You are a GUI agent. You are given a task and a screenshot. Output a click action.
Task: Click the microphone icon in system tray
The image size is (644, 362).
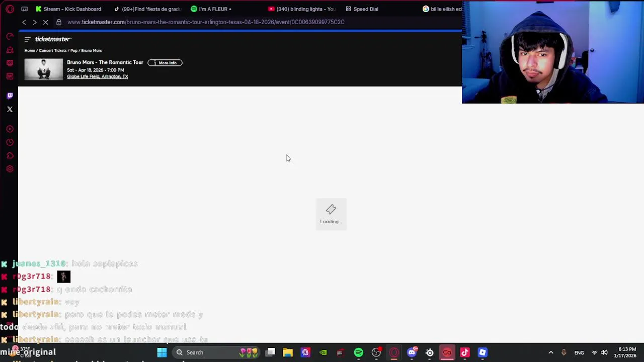[x=564, y=352]
